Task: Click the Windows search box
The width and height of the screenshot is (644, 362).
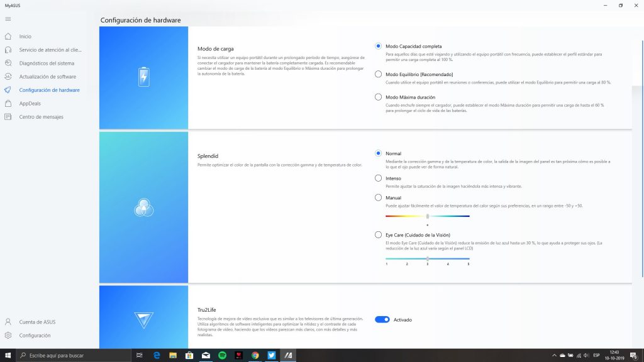Action: click(x=74, y=356)
